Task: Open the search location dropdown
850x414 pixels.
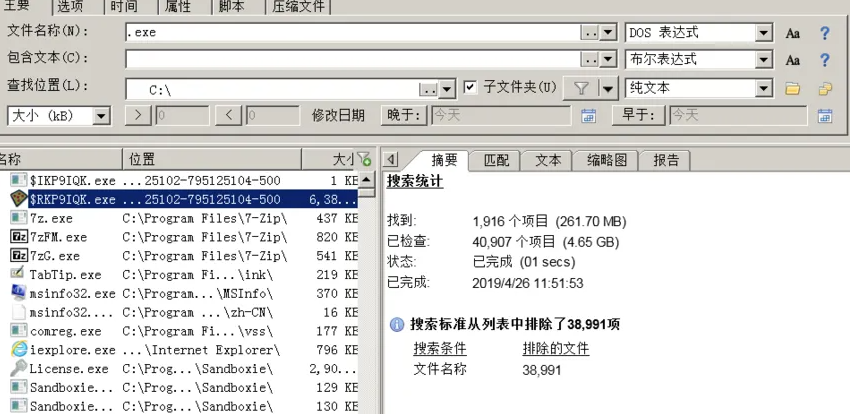Action: 447,90
